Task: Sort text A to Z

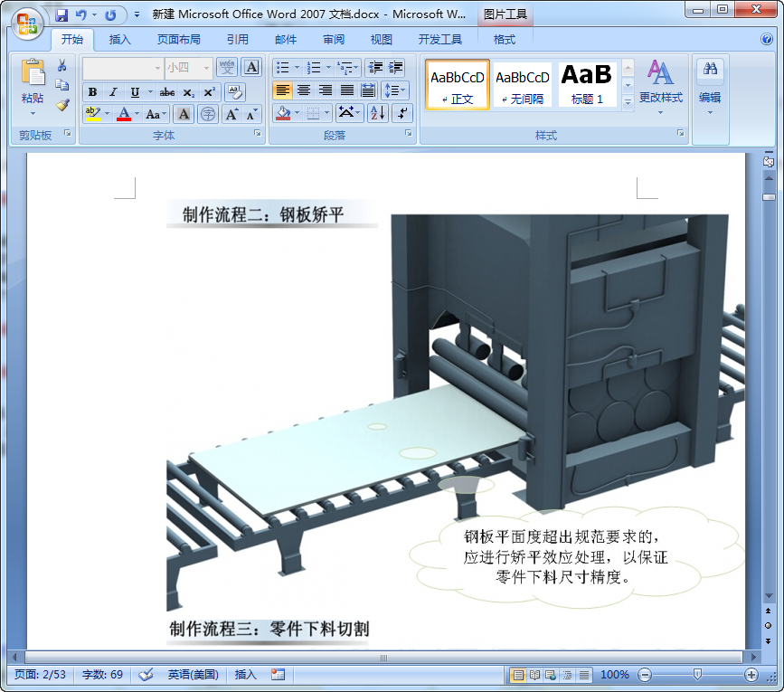Action: click(377, 112)
